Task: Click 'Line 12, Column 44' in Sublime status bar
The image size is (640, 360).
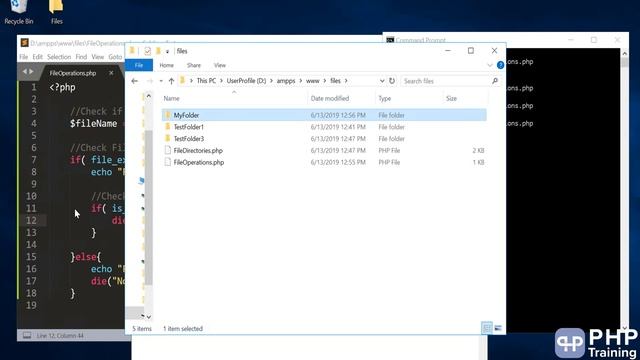Action: coord(60,336)
